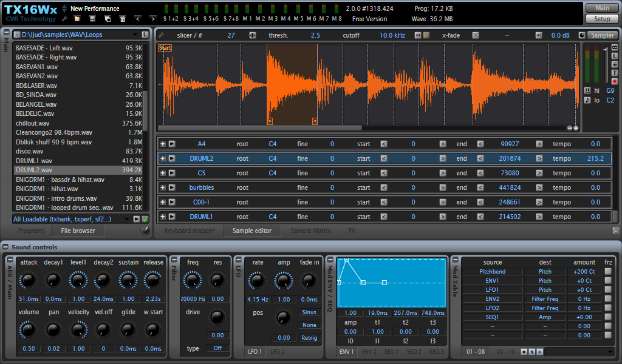Click the copy performance icon
The image size is (622, 364).
tap(108, 19)
